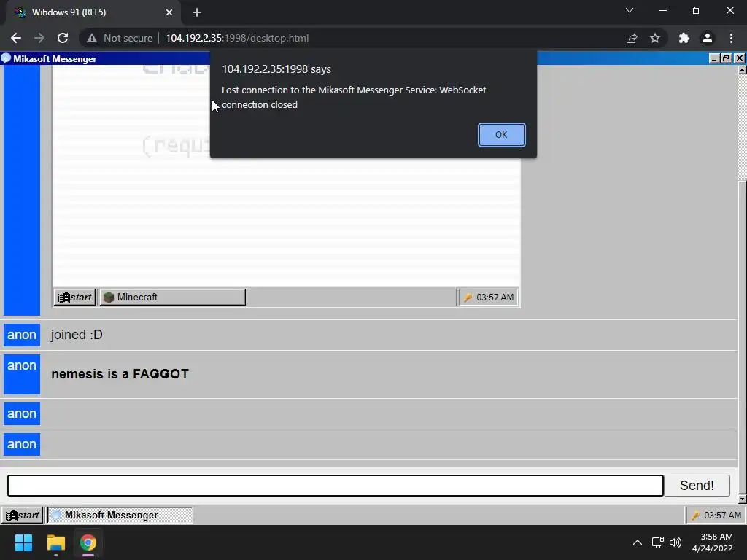Open the Windows 11 Start menu

(23, 542)
